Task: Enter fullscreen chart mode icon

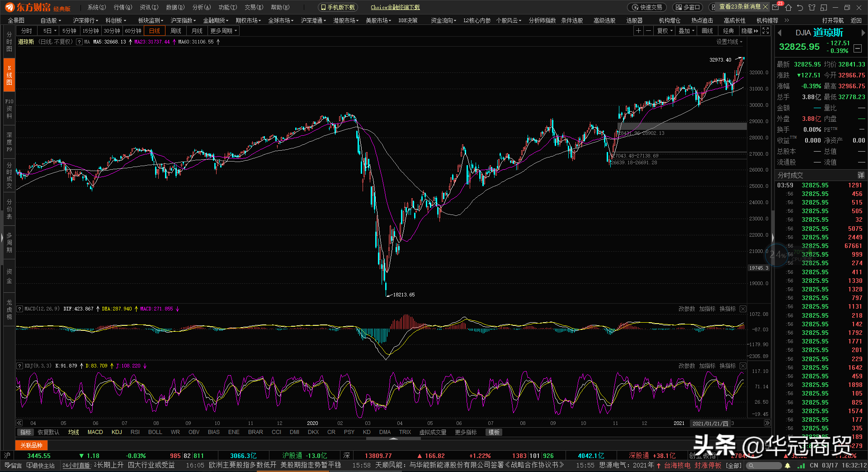Action: click(x=765, y=31)
